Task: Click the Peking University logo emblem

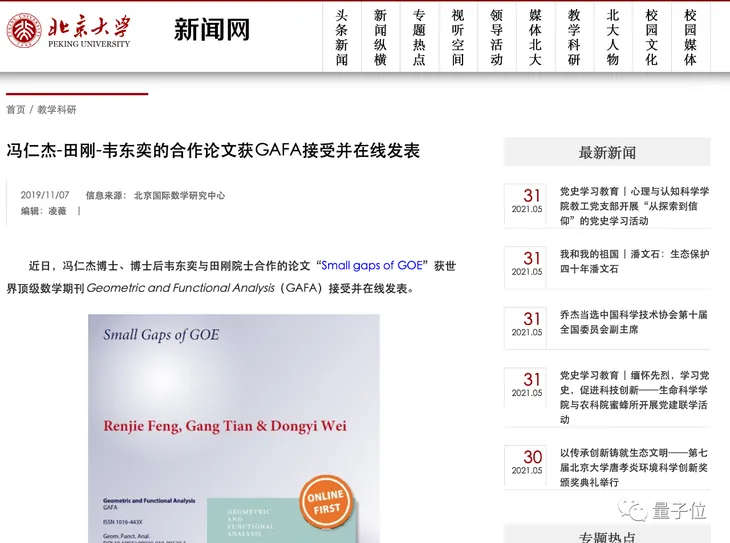Action: click(x=24, y=30)
